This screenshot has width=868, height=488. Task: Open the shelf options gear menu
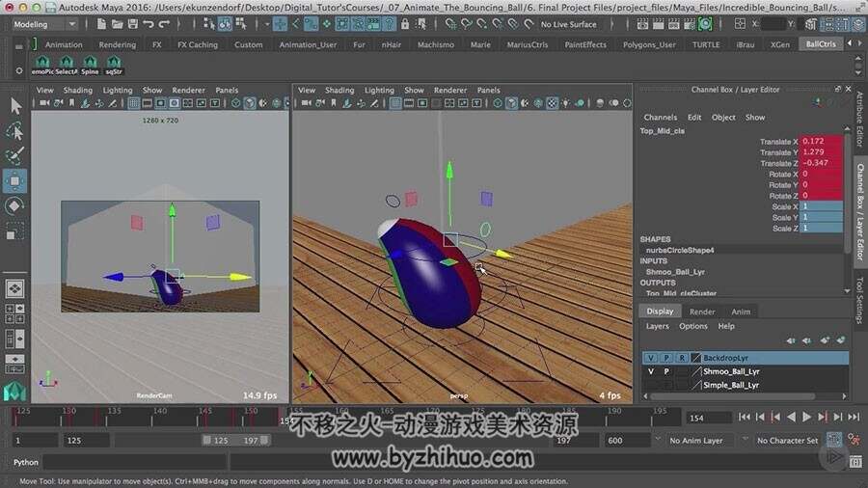(x=19, y=70)
